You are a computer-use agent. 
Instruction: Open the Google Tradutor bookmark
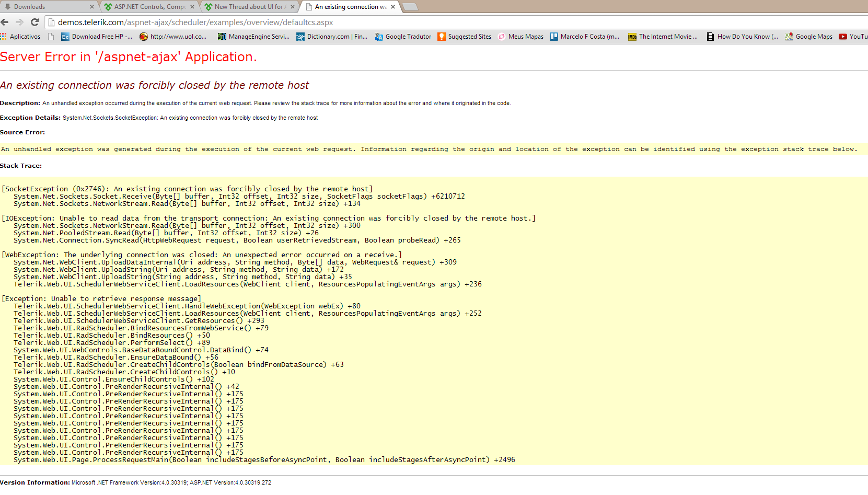tap(403, 37)
